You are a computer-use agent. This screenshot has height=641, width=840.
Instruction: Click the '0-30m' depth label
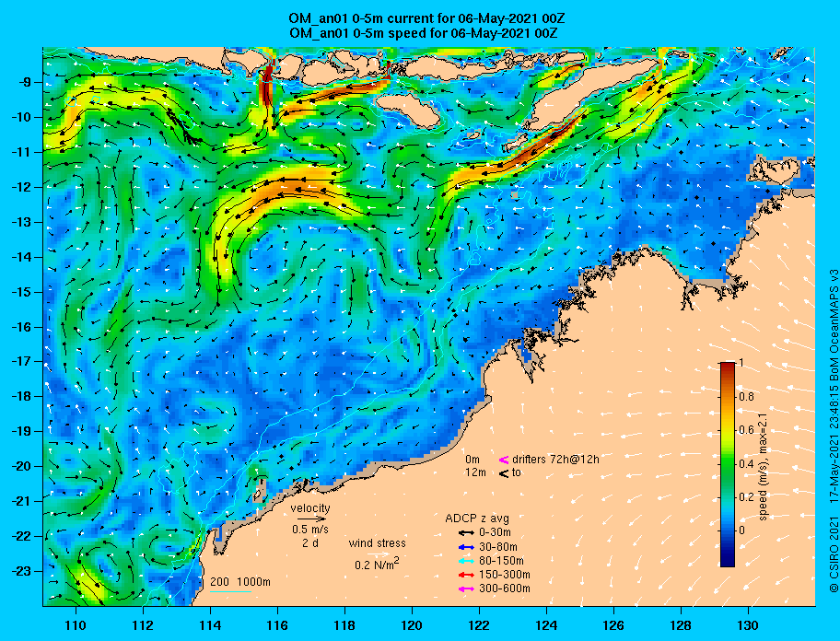pos(495,533)
